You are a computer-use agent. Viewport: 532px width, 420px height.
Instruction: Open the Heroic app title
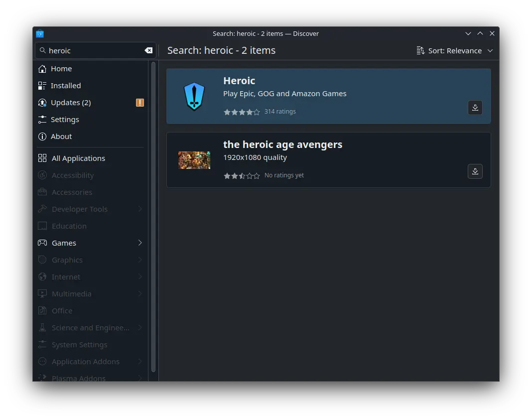(x=239, y=81)
